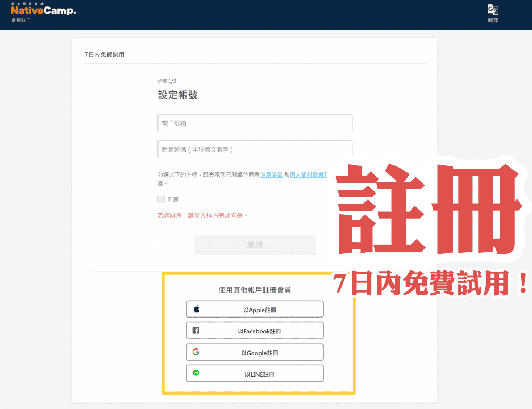This screenshot has width=532, height=409.
Task: Check the 同意 agreement checkbox
Action: 161,199
